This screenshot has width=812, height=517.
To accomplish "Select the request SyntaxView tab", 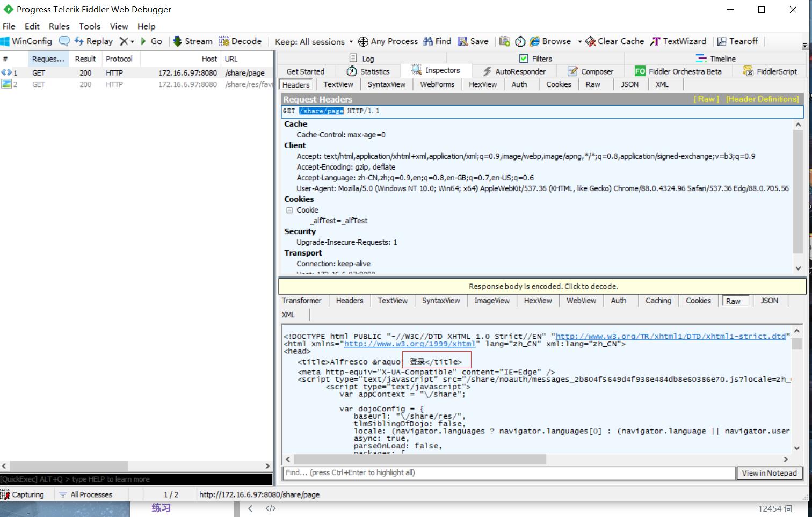I will [387, 84].
